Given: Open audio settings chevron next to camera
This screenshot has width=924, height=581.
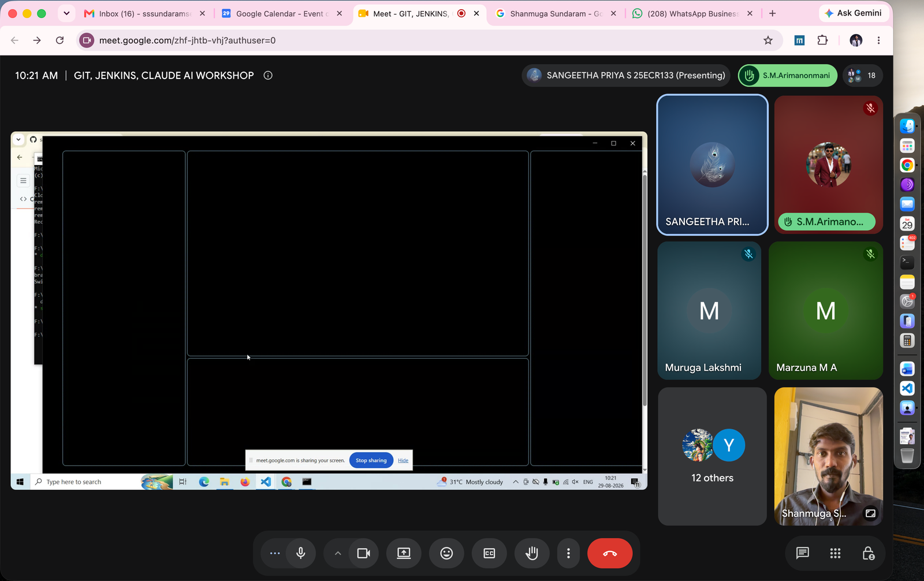Looking at the screenshot, I should 338,553.
